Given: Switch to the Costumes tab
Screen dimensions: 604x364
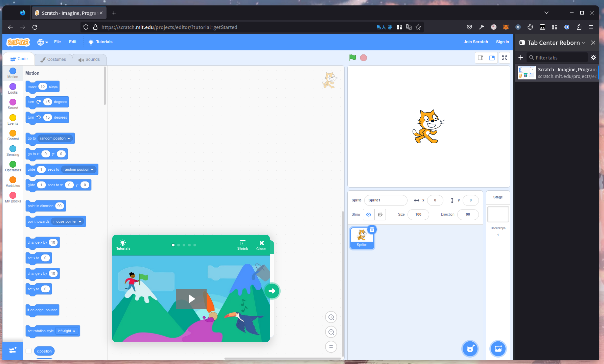Looking at the screenshot, I should tap(53, 59).
